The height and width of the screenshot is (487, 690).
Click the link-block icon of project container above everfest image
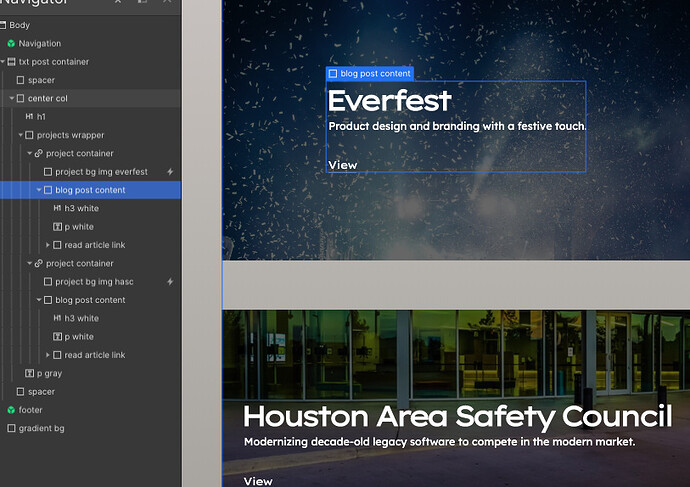click(39, 153)
